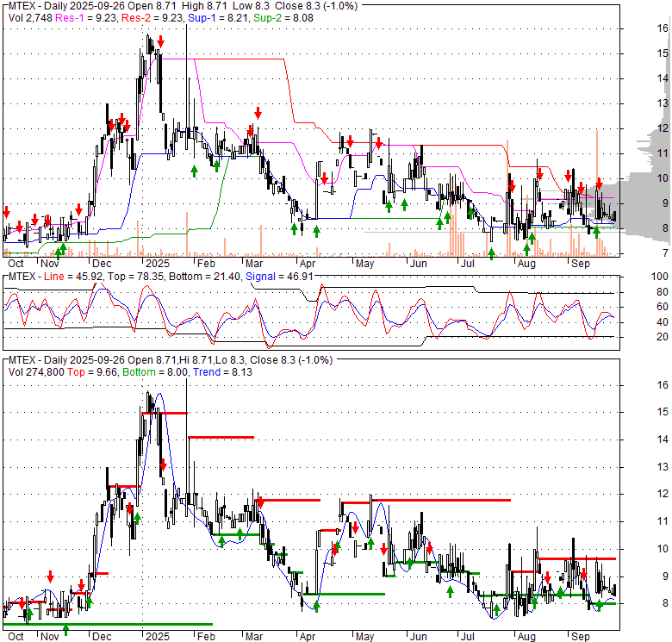
Task: Select the Sup-2 = 8.08 label
Action: 283,18
